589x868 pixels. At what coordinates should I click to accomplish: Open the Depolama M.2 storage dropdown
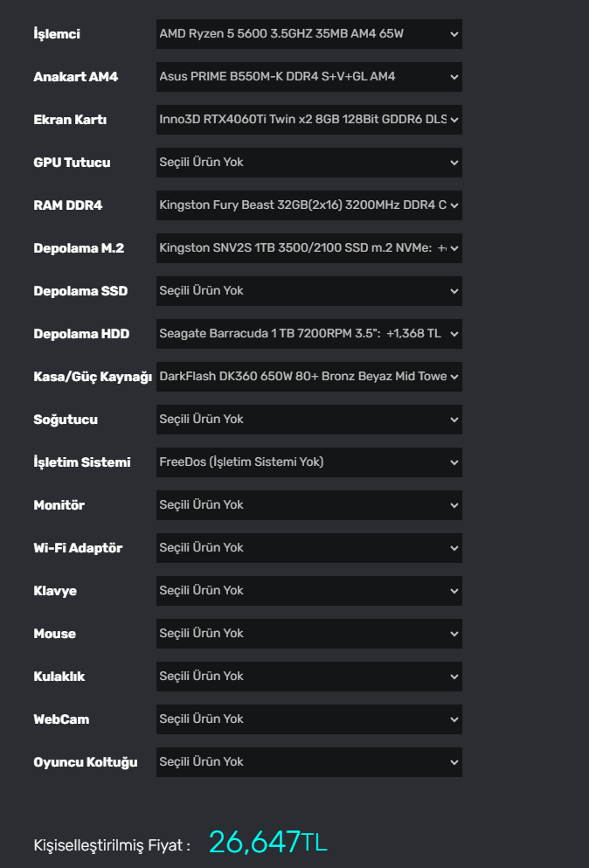(x=308, y=248)
